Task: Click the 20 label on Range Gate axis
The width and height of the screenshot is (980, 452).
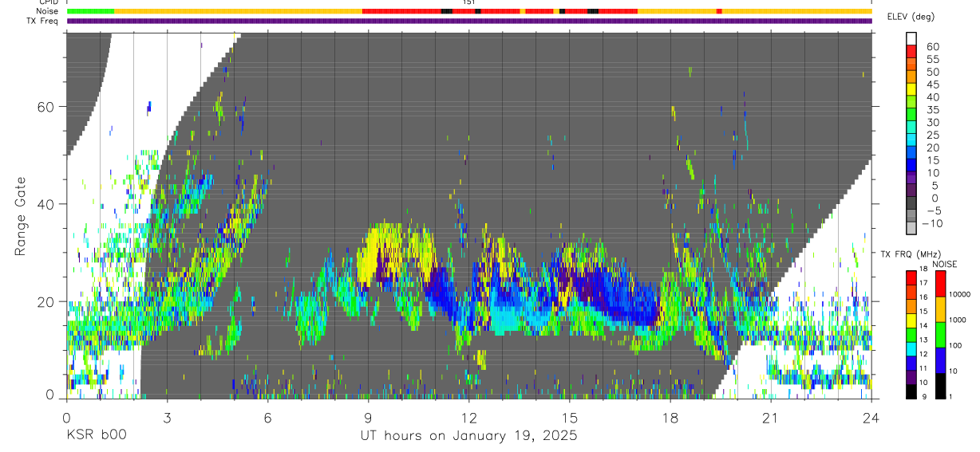Action: tap(47, 301)
